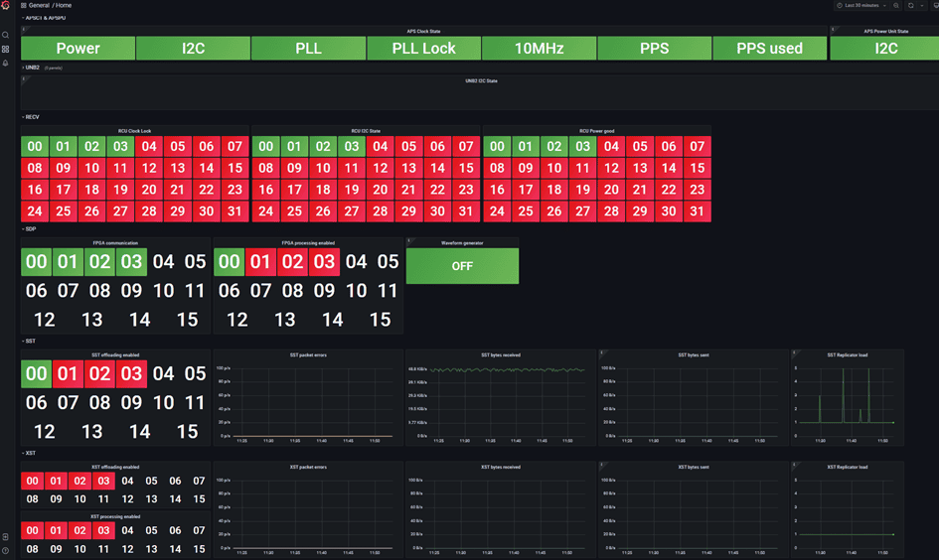Click the help icon at the sidebar bottom
Viewport: 939px width, 560px height.
(5, 550)
